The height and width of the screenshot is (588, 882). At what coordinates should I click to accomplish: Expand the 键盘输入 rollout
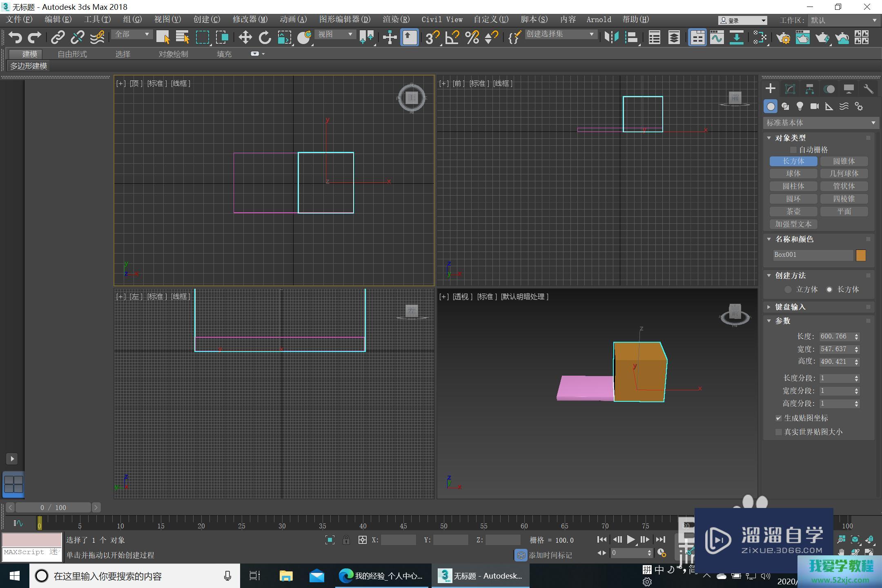(x=790, y=307)
